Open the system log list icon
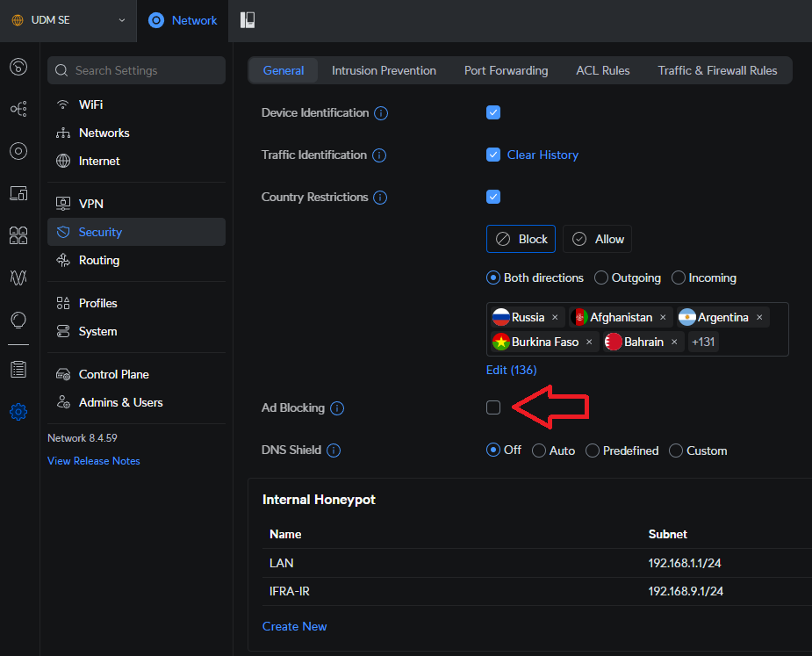812x656 pixels. tap(18, 370)
